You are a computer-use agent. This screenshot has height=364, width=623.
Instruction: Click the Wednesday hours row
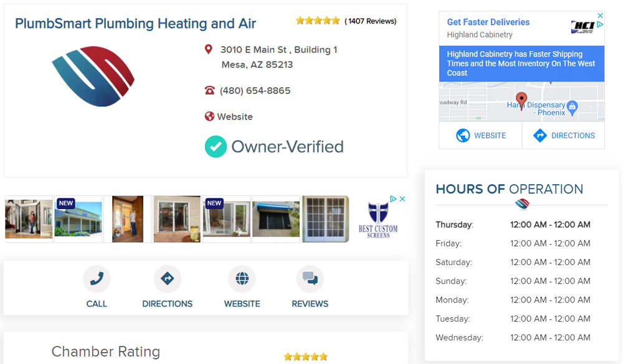pos(513,337)
